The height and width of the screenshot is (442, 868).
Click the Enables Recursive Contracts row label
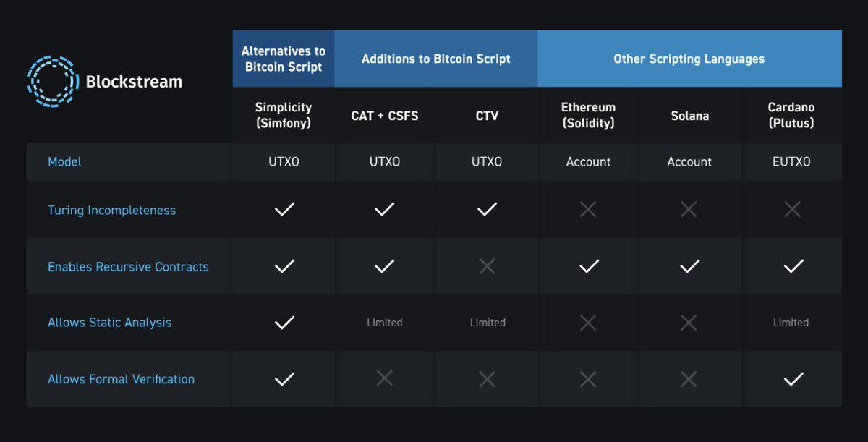pyautogui.click(x=128, y=267)
